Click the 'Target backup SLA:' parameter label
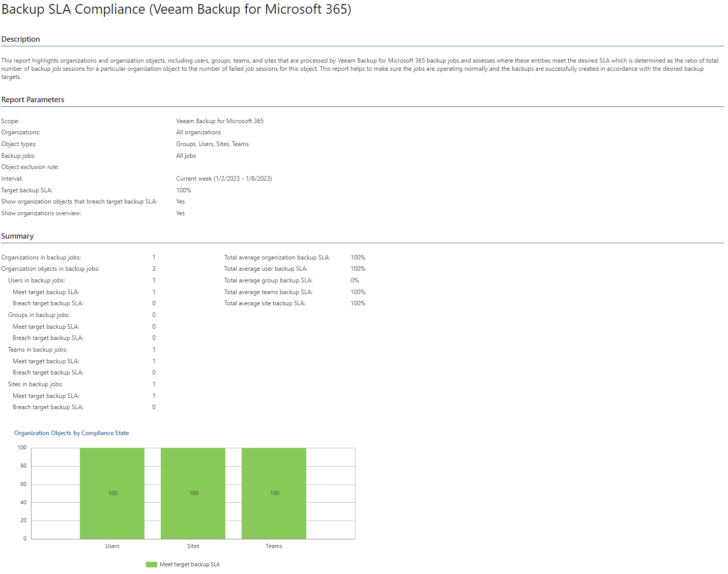 point(26,190)
